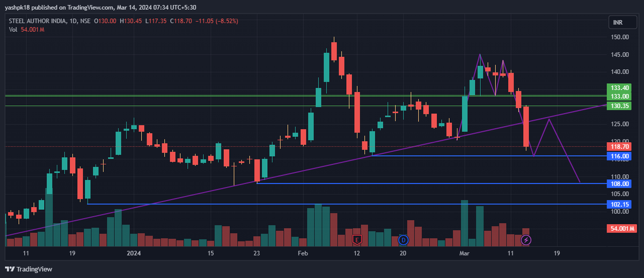Click the STEEL AUTHOR INDIA symbol title
The height and width of the screenshot is (278, 644).
click(38, 21)
